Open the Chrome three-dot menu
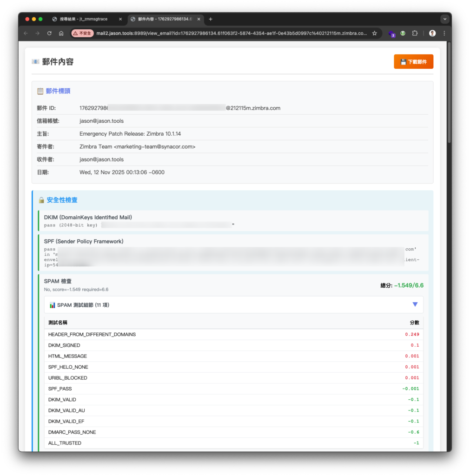470x476 pixels. [444, 33]
